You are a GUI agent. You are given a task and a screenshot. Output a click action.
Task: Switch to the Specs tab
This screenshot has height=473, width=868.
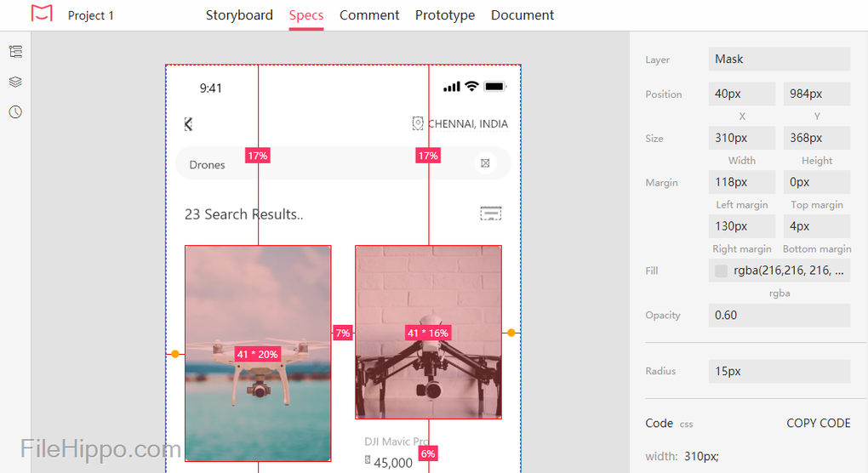[x=306, y=15]
